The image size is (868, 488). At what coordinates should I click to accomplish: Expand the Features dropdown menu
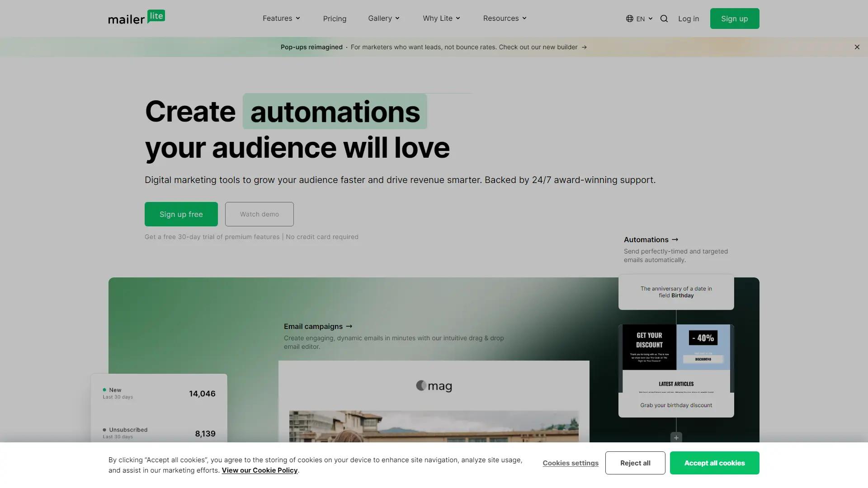pyautogui.click(x=281, y=19)
